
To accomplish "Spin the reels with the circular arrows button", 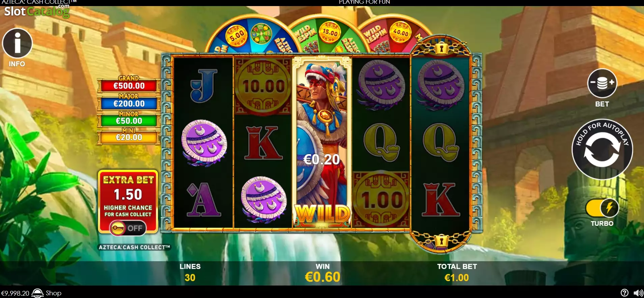I will pyautogui.click(x=602, y=149).
